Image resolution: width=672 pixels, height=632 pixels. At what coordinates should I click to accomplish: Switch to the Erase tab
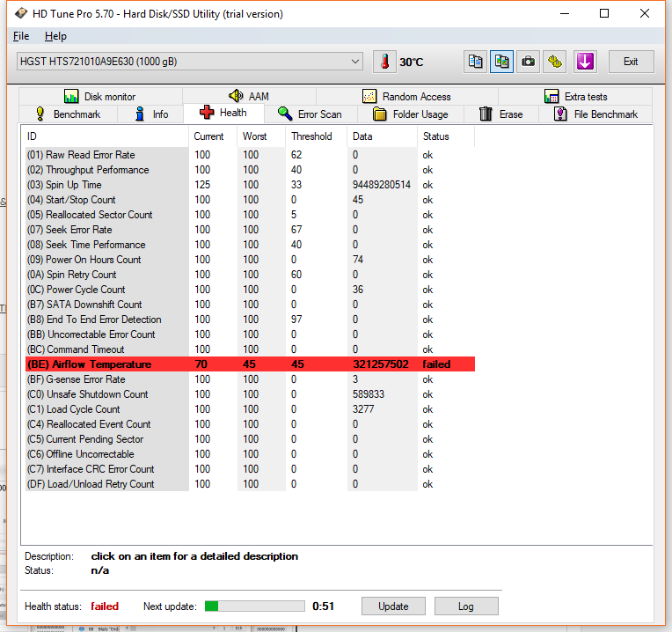click(x=501, y=114)
